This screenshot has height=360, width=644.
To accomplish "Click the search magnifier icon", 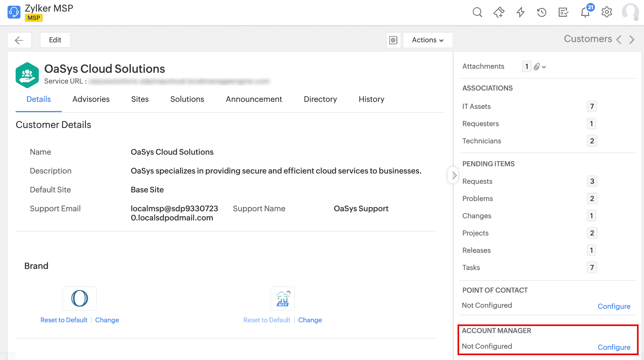I will click(x=477, y=12).
